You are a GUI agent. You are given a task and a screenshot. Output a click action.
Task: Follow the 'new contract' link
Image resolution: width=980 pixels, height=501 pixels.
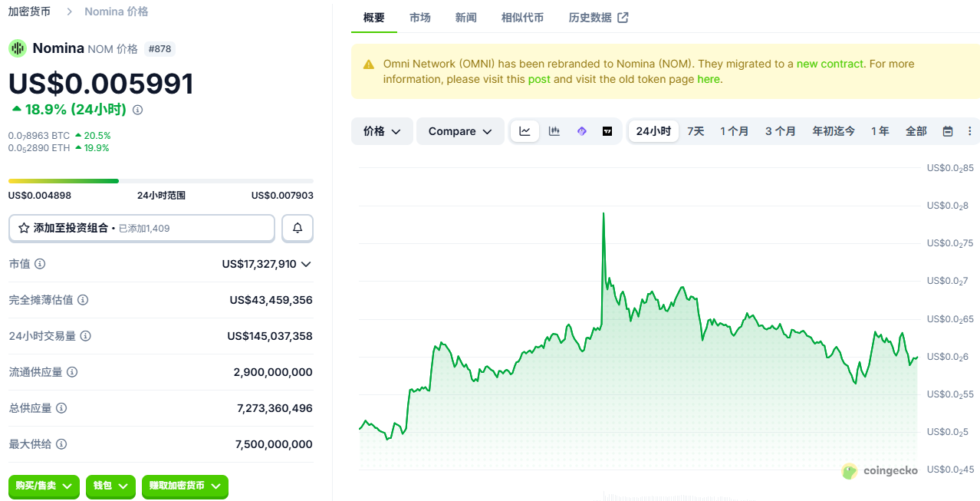(830, 64)
